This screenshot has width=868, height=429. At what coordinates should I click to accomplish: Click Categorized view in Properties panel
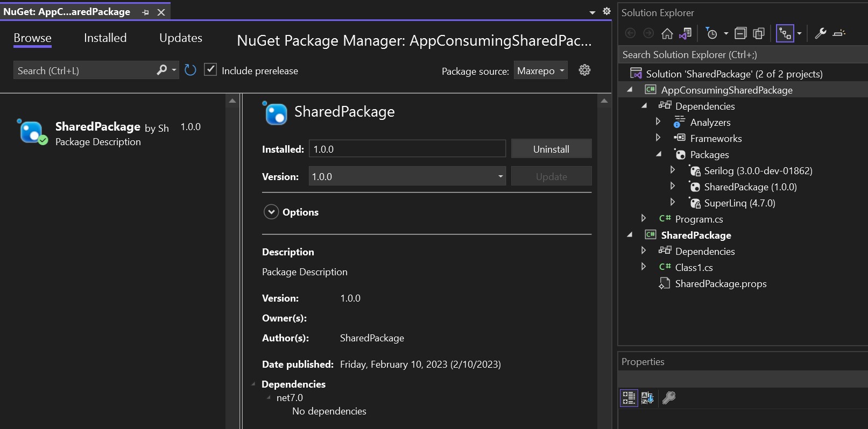629,398
